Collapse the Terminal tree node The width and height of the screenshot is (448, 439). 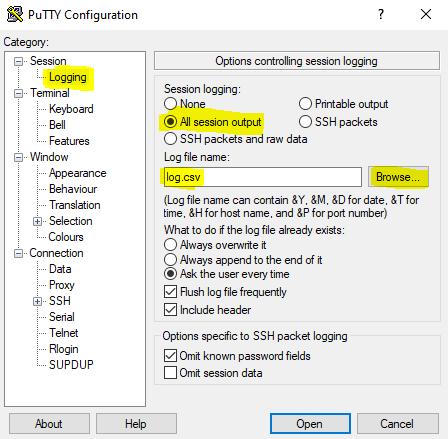pyautogui.click(x=18, y=93)
